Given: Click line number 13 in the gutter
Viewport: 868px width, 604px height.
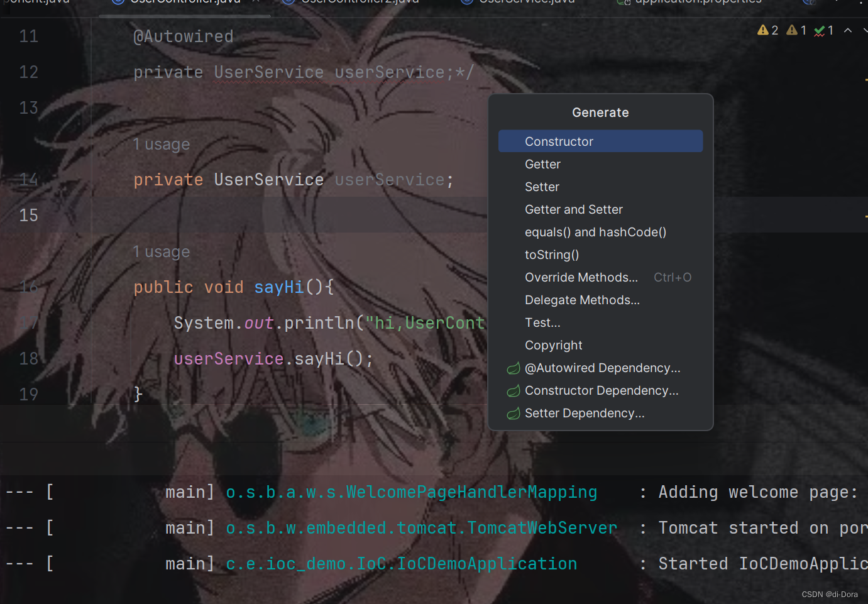Looking at the screenshot, I should [x=29, y=108].
